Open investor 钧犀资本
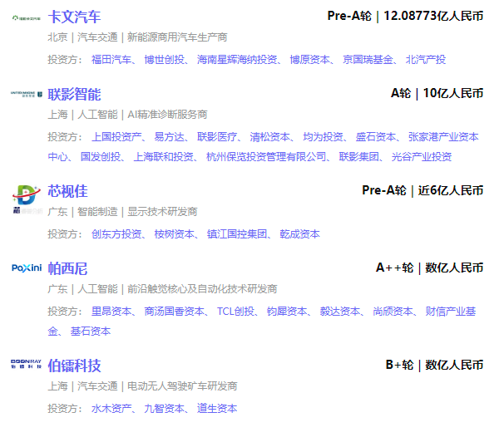Viewport: 504px width, 437px height. coord(287,312)
